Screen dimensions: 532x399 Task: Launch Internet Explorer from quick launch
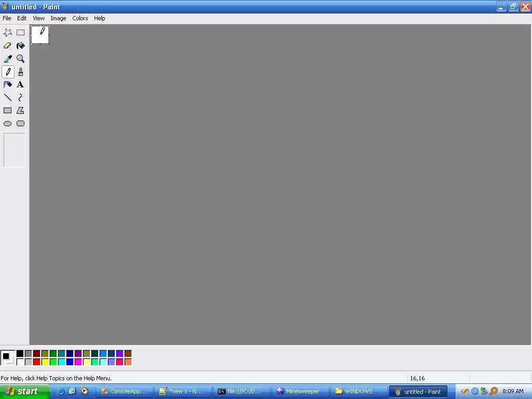click(x=61, y=392)
